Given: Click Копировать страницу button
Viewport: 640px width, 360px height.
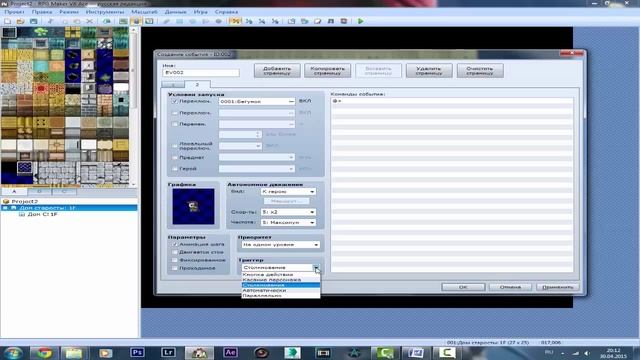Looking at the screenshot, I should (x=328, y=71).
